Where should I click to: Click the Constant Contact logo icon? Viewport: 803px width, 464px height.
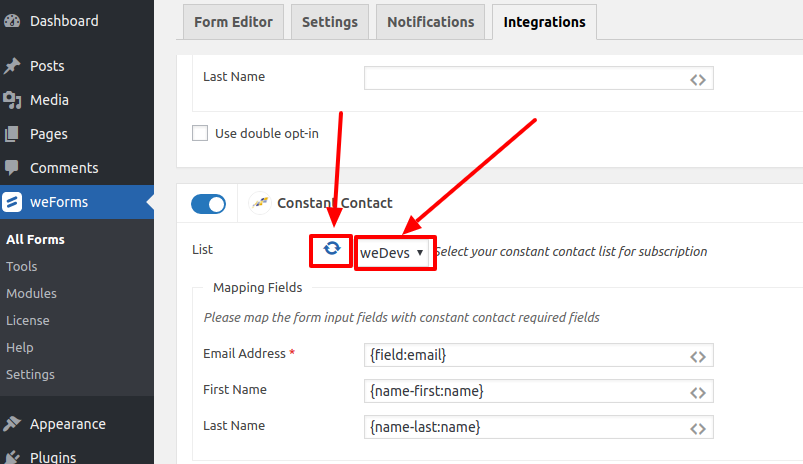point(260,203)
